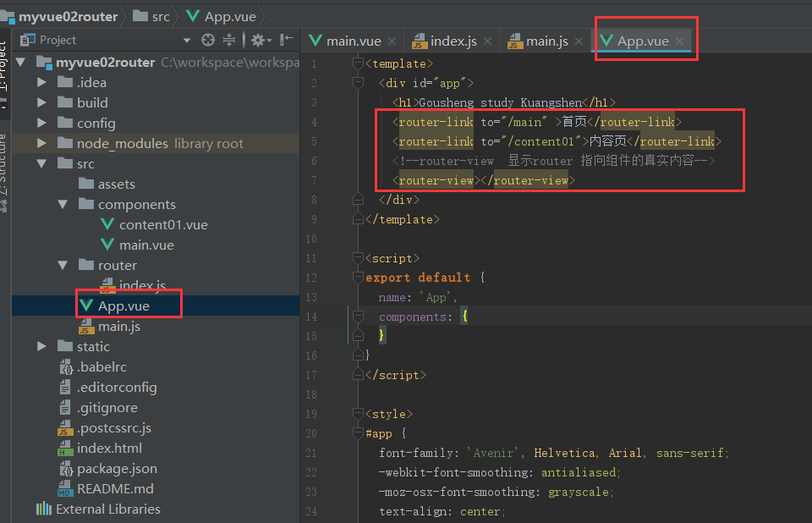Click the Markdown icon beside README.md
Viewport: 812px width, 523px height.
click(x=65, y=489)
